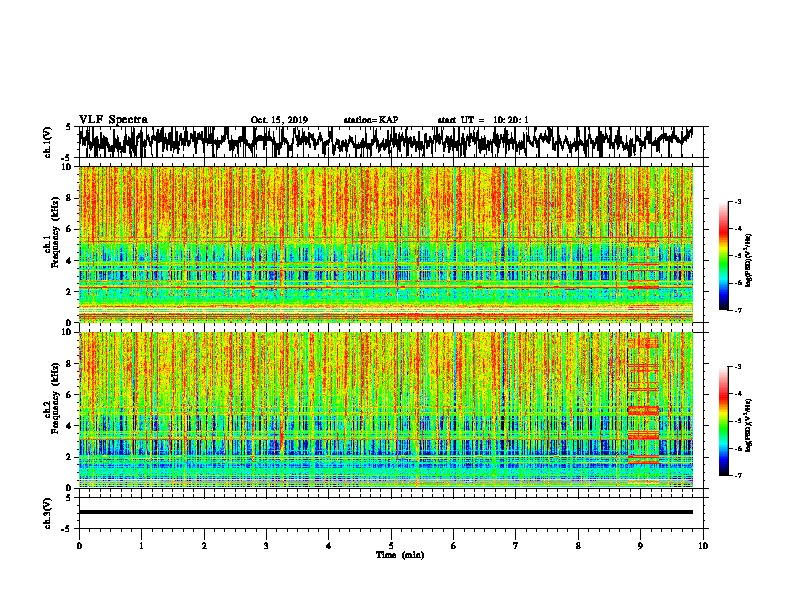The height and width of the screenshot is (612, 792).
Task: Click the "start UT = 10:20: 1" text
Action: [x=483, y=120]
